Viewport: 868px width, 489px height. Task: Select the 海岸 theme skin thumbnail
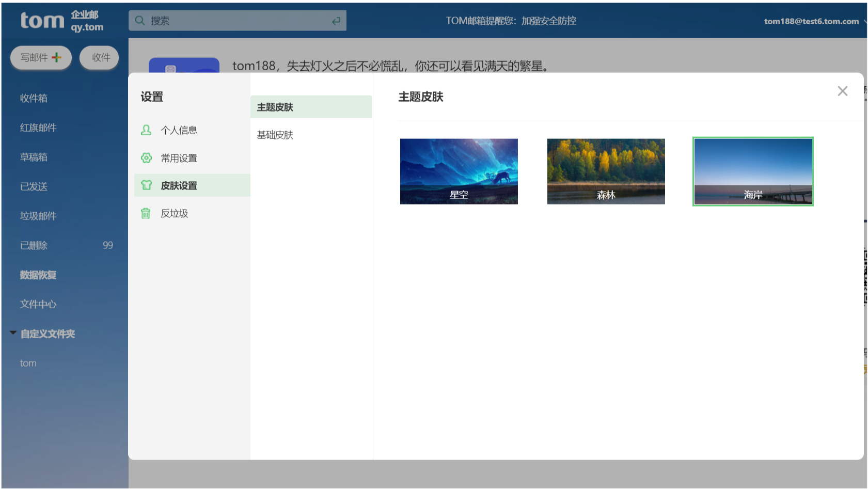(752, 171)
